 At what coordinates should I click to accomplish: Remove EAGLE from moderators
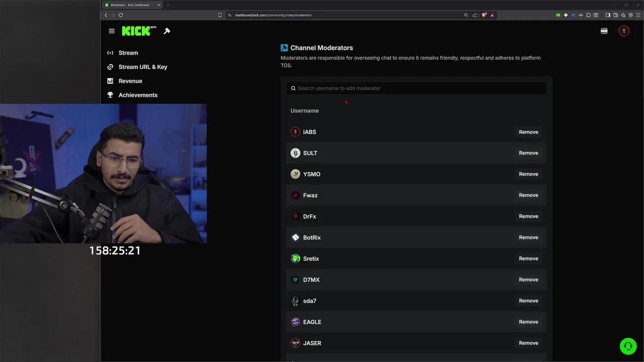point(528,322)
